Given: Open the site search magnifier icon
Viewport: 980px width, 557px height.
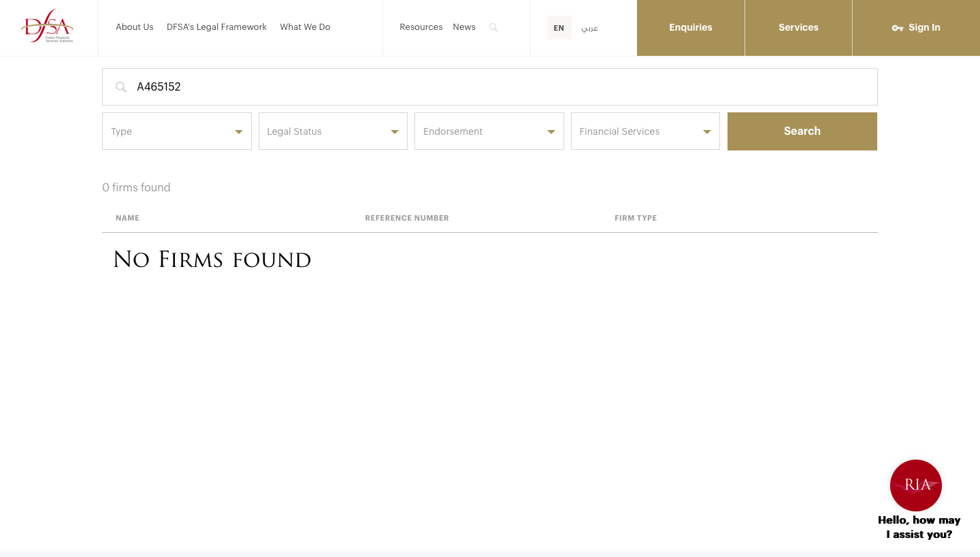Looking at the screenshot, I should click(x=493, y=28).
